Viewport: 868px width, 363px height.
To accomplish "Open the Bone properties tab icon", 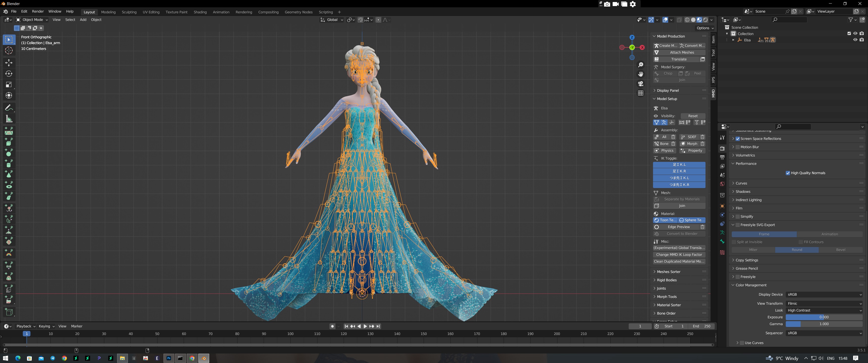I will point(722,241).
